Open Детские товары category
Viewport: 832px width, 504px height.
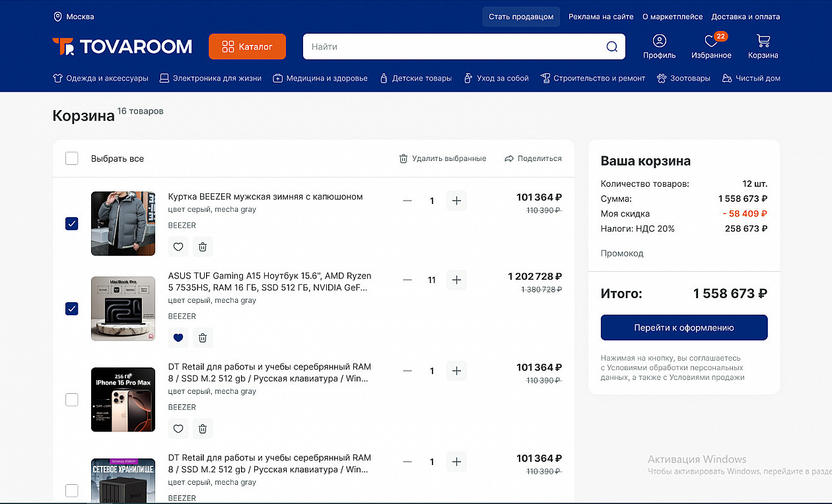(415, 79)
